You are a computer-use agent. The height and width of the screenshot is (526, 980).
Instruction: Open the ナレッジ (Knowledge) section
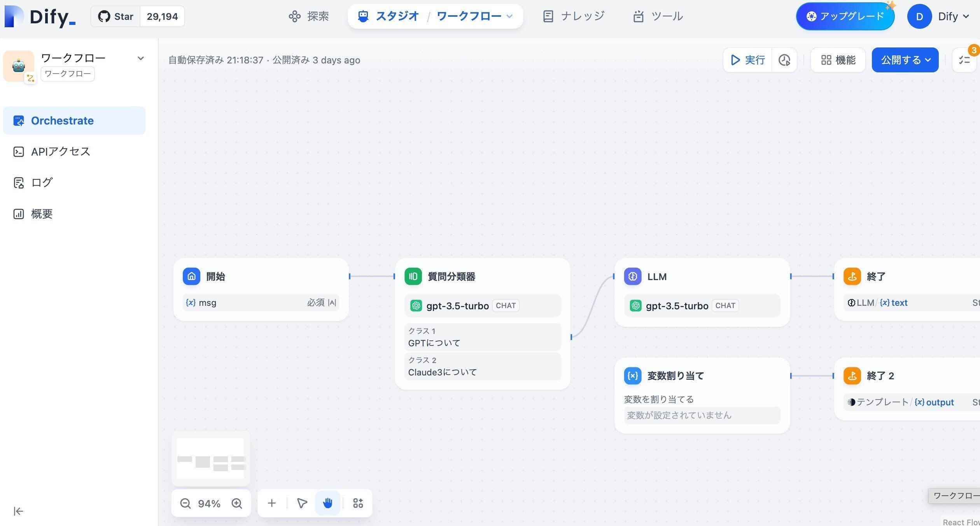[573, 16]
